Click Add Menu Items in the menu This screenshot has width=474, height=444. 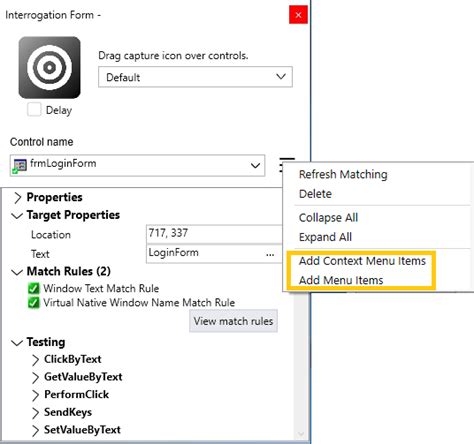click(x=341, y=280)
